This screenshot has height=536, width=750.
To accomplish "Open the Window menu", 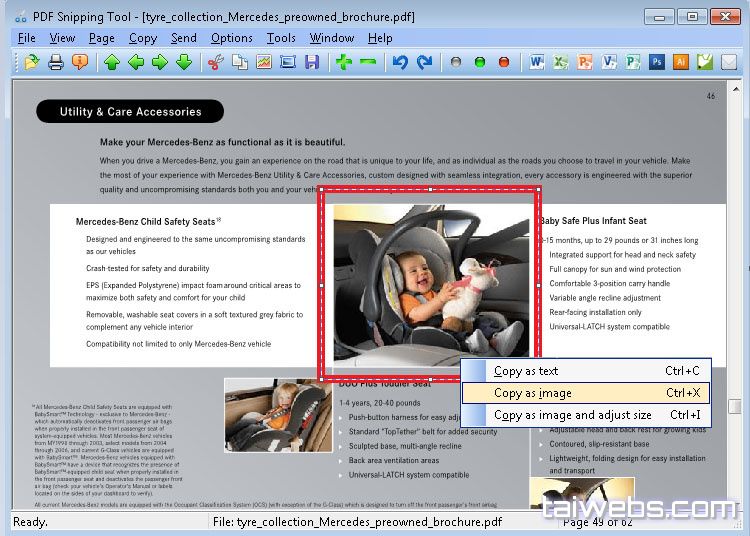I will click(x=331, y=38).
